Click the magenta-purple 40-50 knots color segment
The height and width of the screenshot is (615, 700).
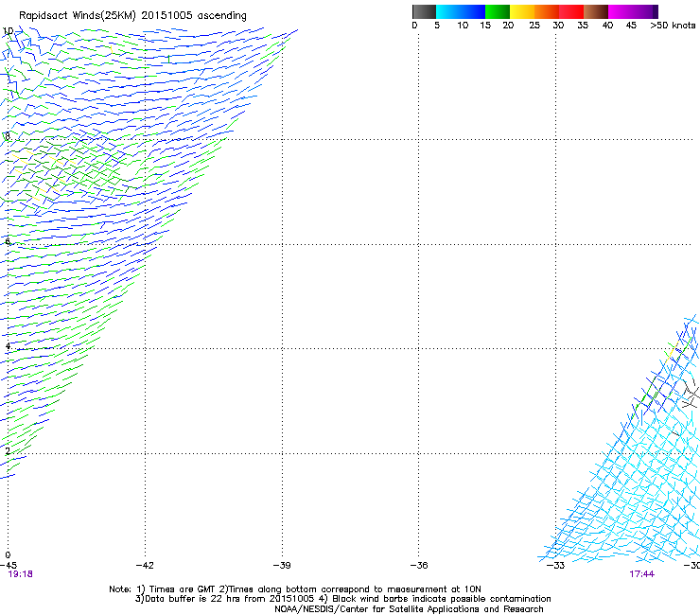tap(633, 11)
